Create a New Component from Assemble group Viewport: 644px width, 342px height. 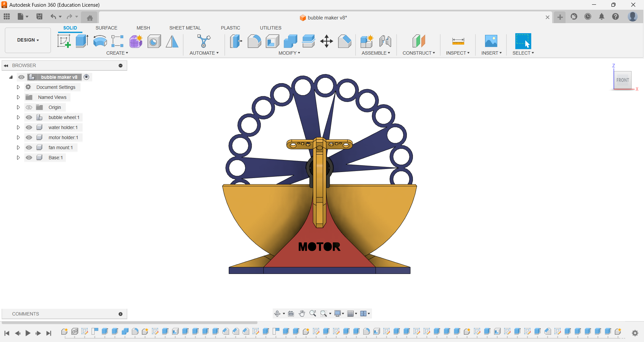point(367,41)
